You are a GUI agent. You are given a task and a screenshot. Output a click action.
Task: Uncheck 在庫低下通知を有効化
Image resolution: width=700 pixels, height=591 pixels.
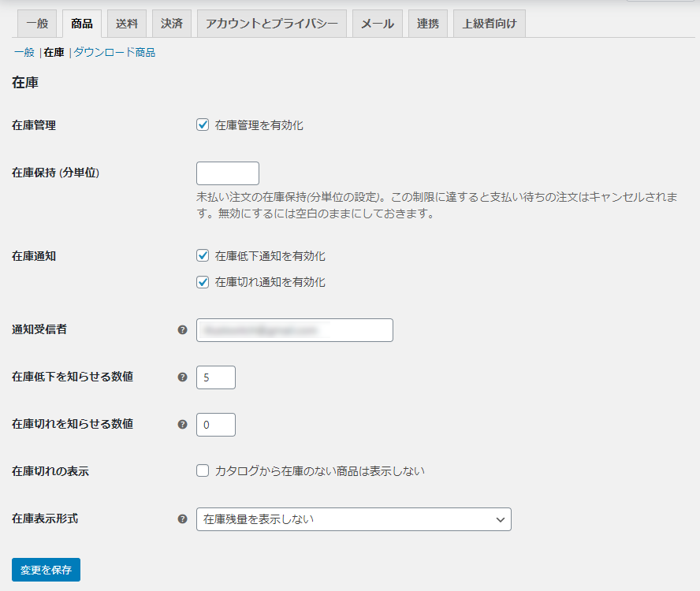point(203,255)
